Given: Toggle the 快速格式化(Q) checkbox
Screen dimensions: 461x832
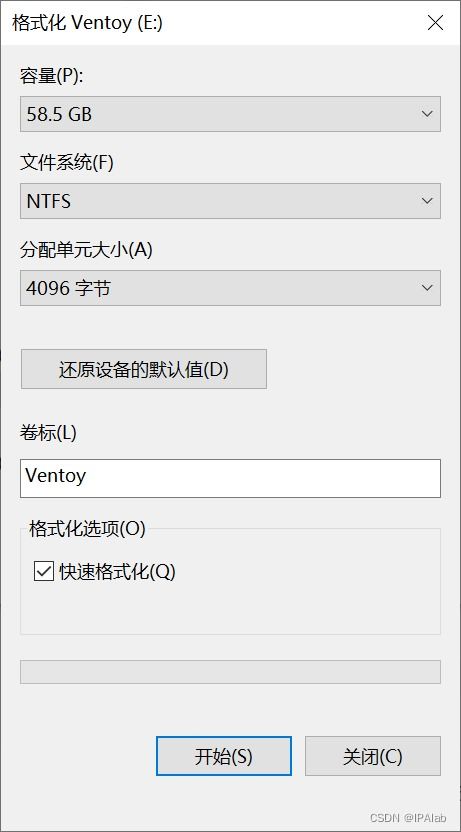Looking at the screenshot, I should click(x=44, y=571).
